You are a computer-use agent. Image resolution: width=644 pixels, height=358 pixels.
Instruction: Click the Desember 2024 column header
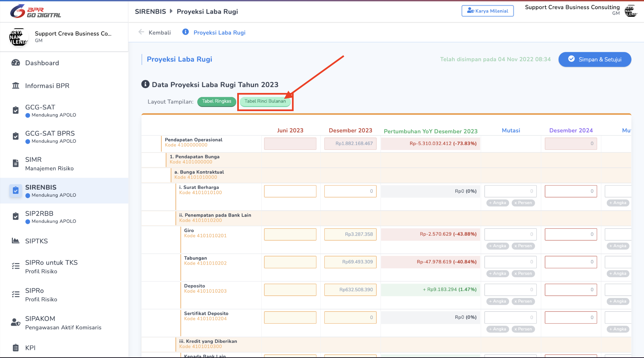tap(571, 131)
